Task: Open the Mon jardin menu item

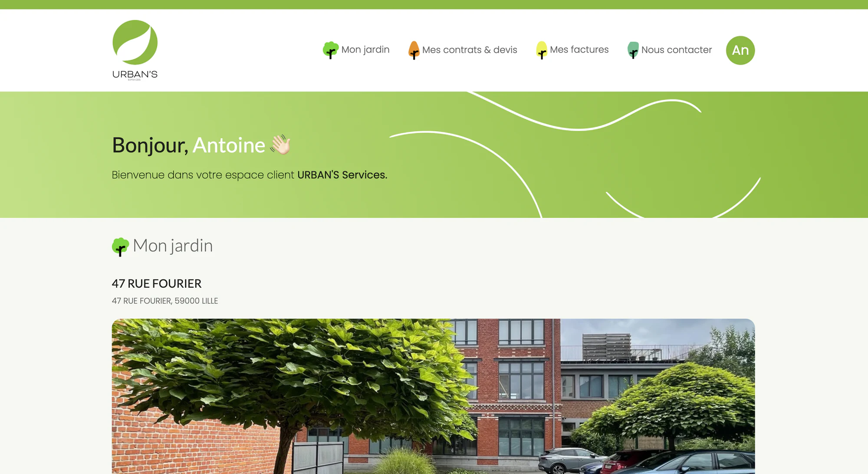Action: pos(365,49)
